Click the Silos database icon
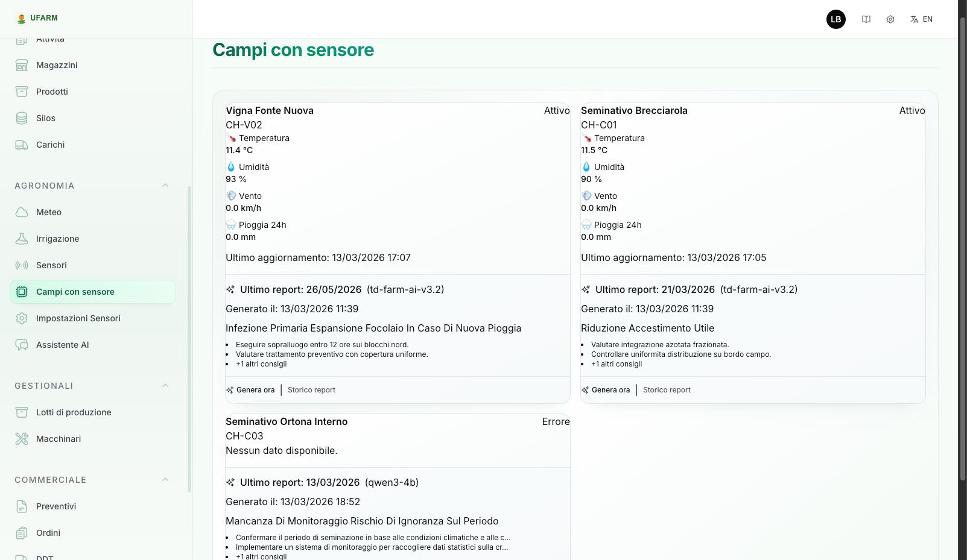This screenshot has height=560, width=967. coord(22,118)
